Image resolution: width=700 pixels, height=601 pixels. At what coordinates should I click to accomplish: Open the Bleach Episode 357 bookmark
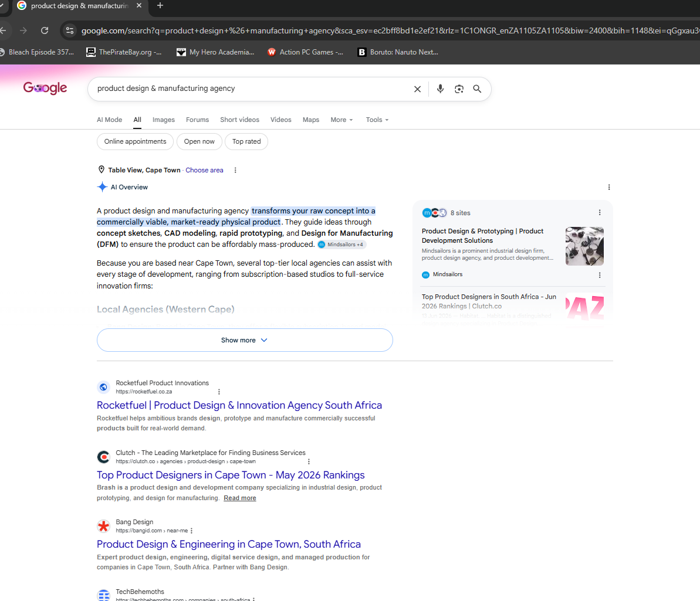(38, 52)
